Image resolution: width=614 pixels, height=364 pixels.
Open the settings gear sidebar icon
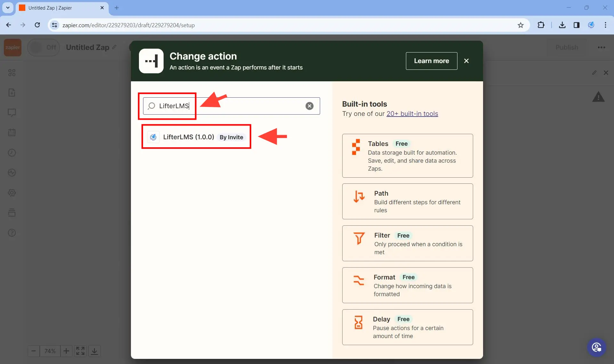12,193
